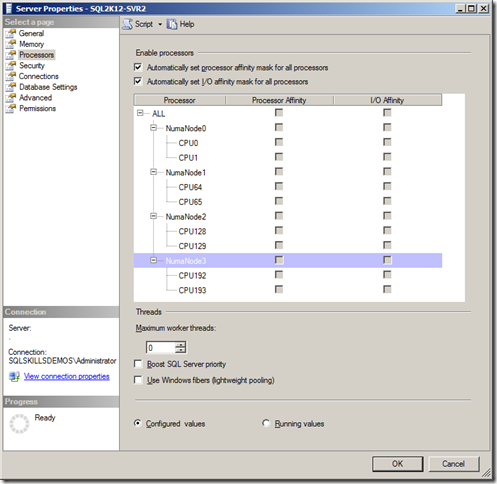Click the Processor column header
Image resolution: width=497 pixels, height=484 pixels.
[180, 100]
